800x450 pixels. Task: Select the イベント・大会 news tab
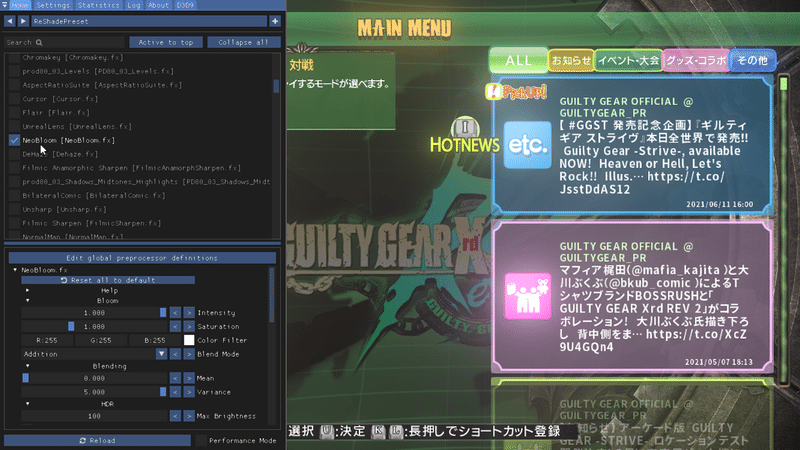(x=629, y=60)
